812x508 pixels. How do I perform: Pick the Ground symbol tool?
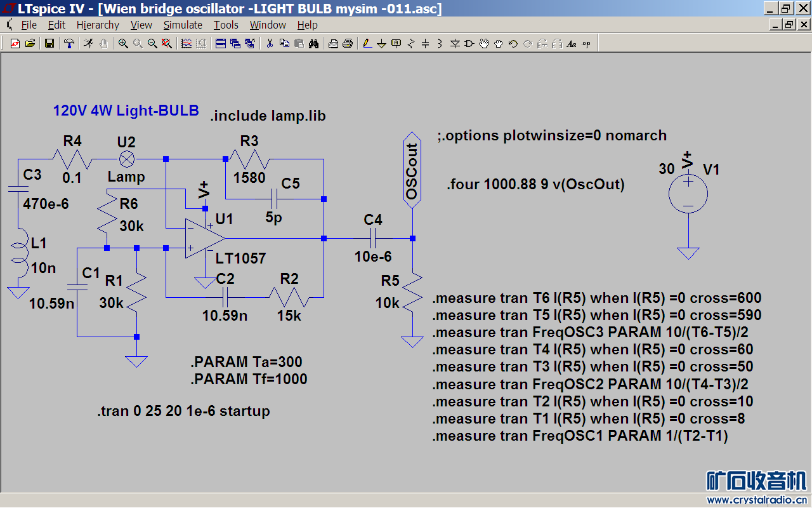[x=381, y=43]
